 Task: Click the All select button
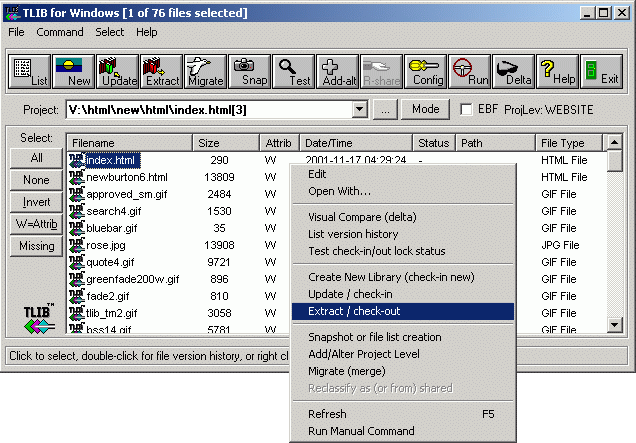click(37, 158)
